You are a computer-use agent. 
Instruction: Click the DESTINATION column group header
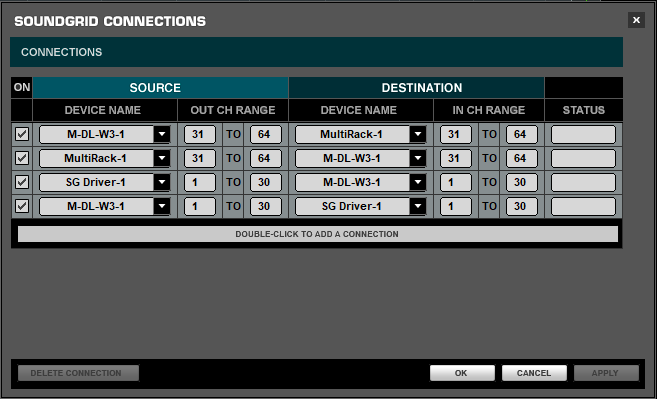coord(416,88)
